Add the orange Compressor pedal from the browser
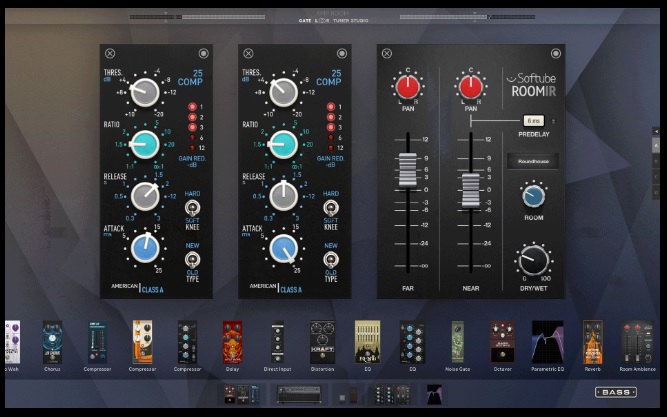 click(142, 343)
